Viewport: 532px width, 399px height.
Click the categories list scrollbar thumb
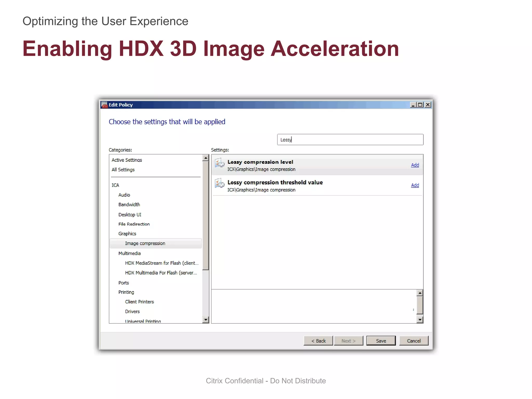point(206,216)
